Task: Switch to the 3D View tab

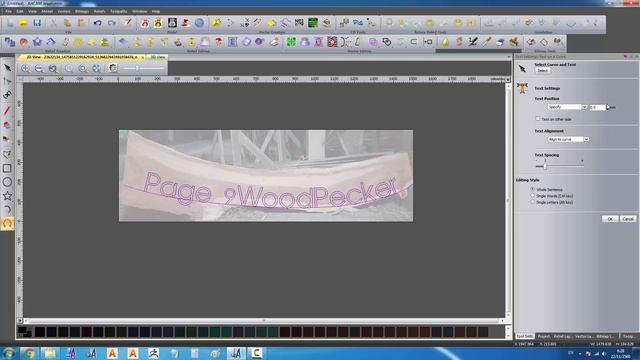Action: 158,57
